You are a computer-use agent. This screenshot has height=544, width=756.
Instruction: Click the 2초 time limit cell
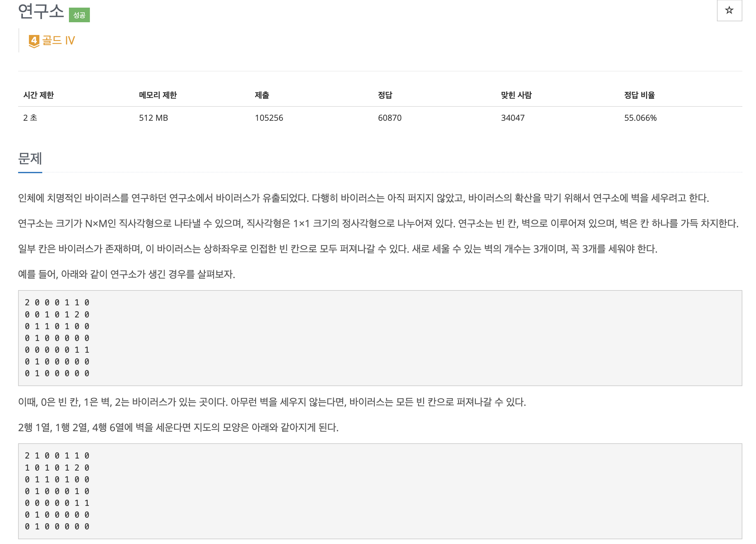coord(30,118)
